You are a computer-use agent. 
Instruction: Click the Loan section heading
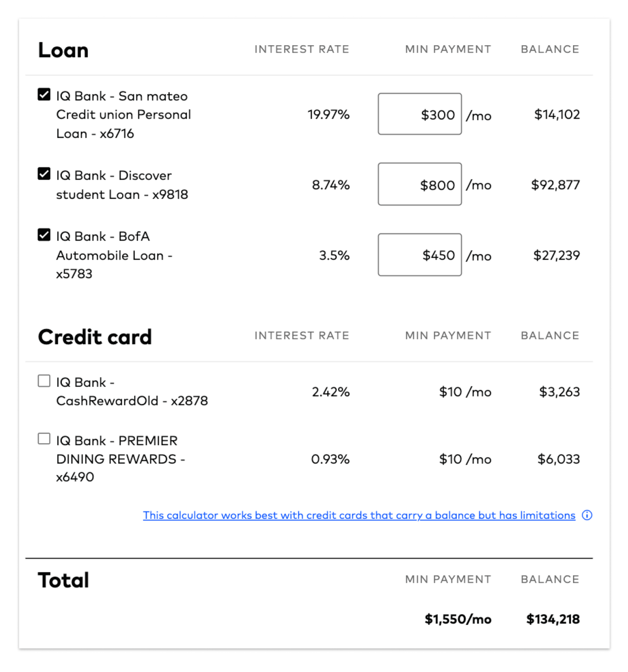[x=63, y=50]
